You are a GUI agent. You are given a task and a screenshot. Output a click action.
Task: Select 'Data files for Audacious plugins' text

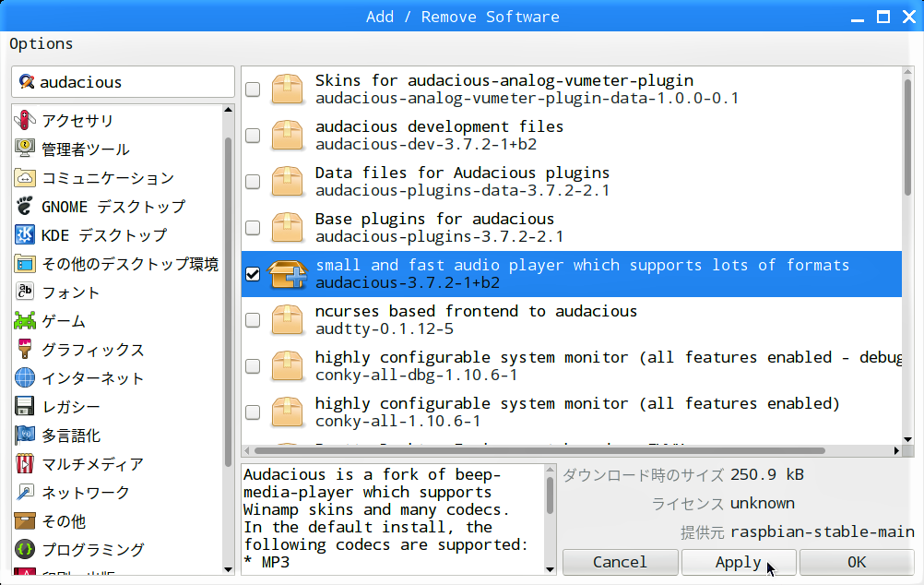point(462,173)
